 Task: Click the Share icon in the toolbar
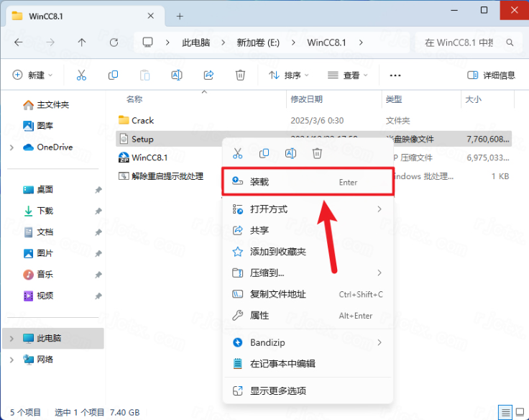[x=208, y=75]
